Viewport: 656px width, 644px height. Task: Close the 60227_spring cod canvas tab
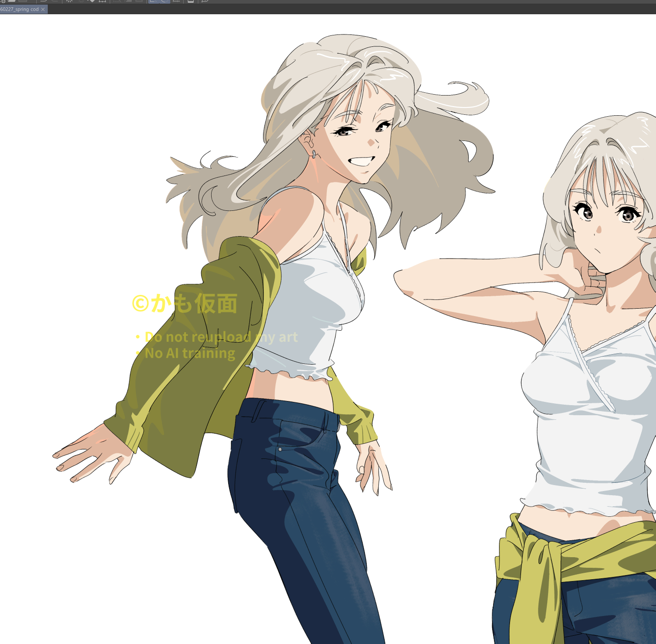pos(43,9)
